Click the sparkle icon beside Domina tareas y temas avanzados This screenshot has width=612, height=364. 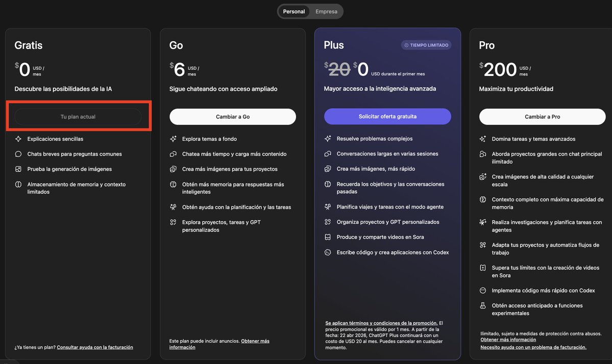(483, 139)
